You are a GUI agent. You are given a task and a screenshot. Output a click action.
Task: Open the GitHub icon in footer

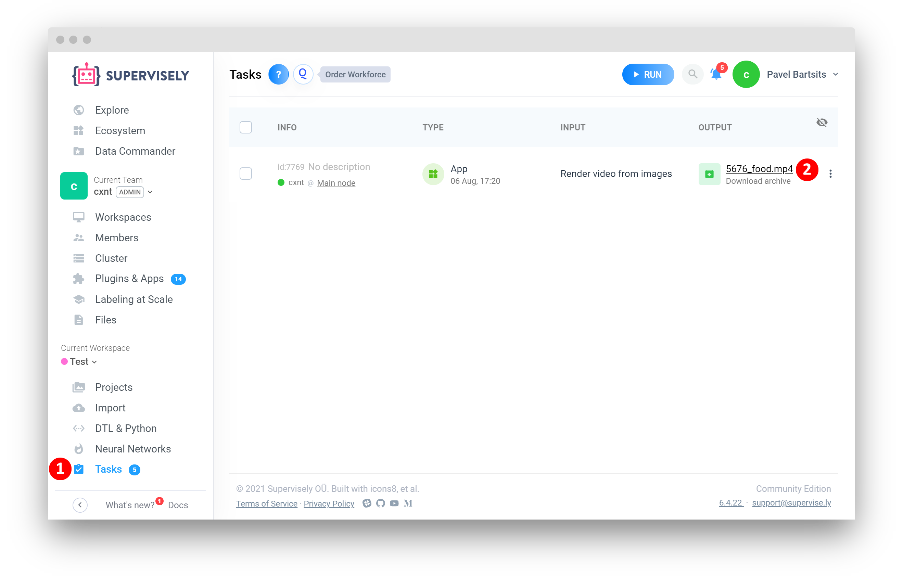coord(380,503)
